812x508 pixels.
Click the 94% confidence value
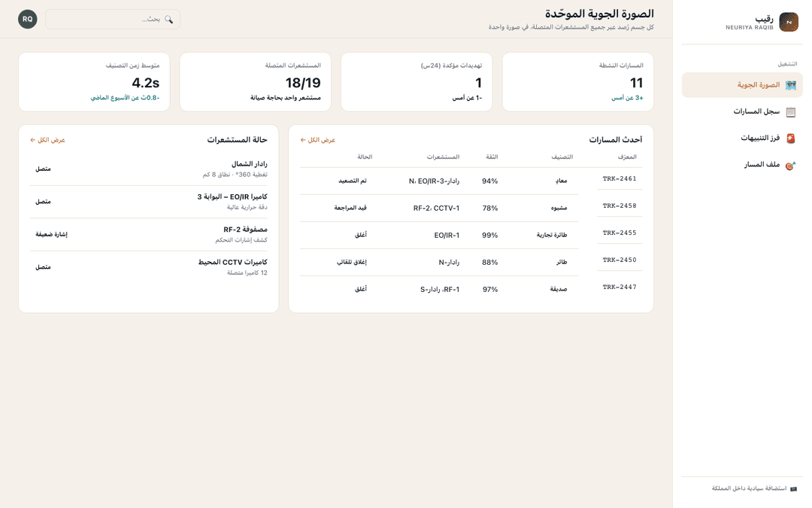(490, 181)
